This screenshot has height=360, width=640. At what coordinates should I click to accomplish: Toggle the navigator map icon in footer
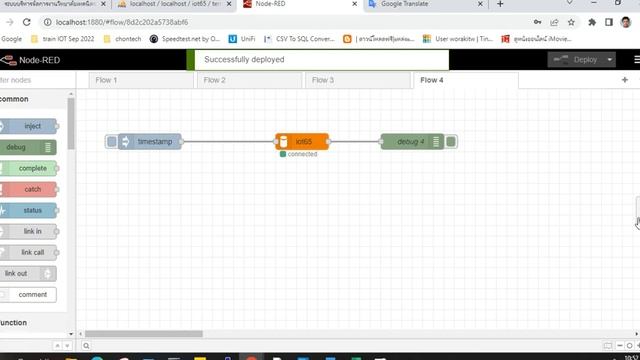coord(608,346)
